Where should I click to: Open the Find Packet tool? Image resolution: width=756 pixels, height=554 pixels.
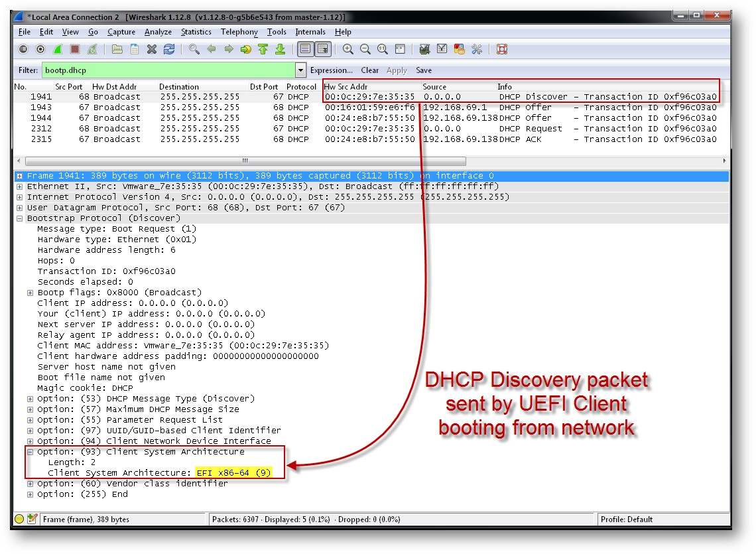pyautogui.click(x=193, y=48)
